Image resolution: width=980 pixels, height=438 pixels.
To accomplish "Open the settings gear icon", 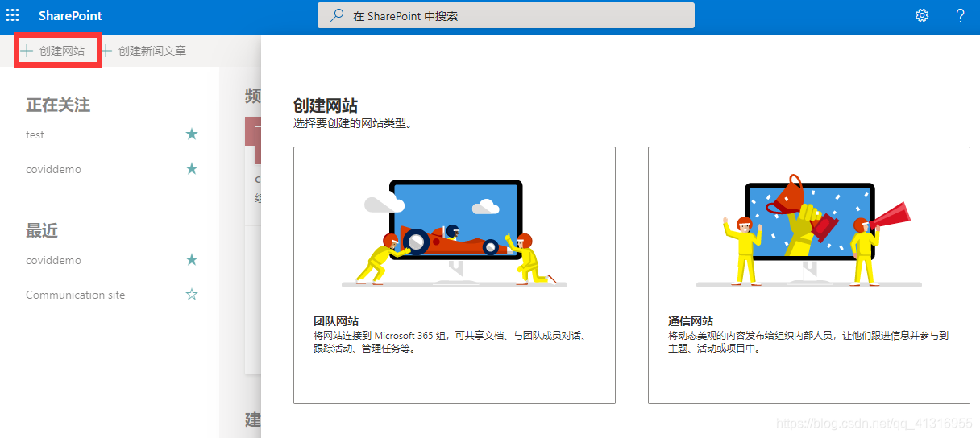I will point(922,15).
